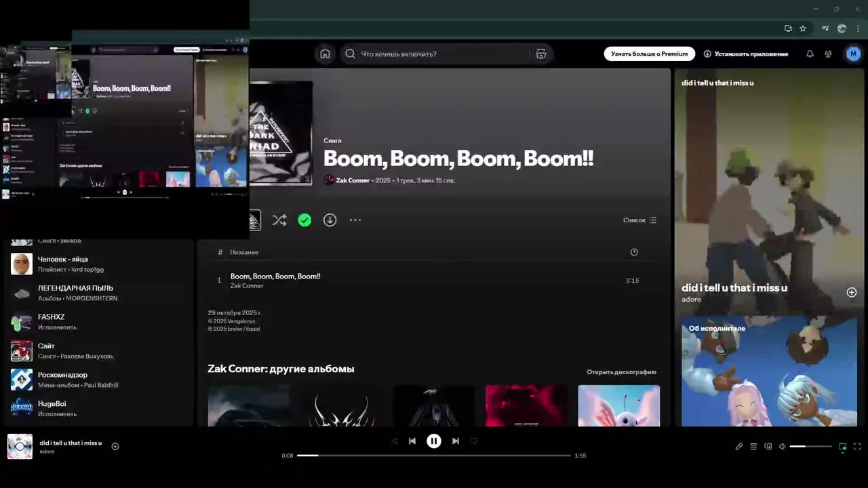Click the song progress bar
The image size is (868, 488).
[434, 455]
